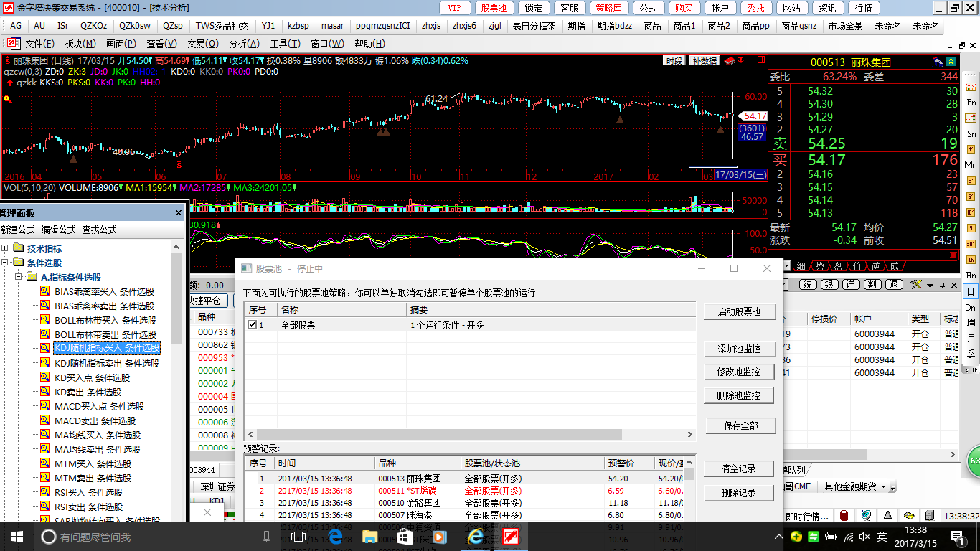980x551 pixels.
Task: Click the 30-minute period icon in right sidebar
Action: coord(971,244)
